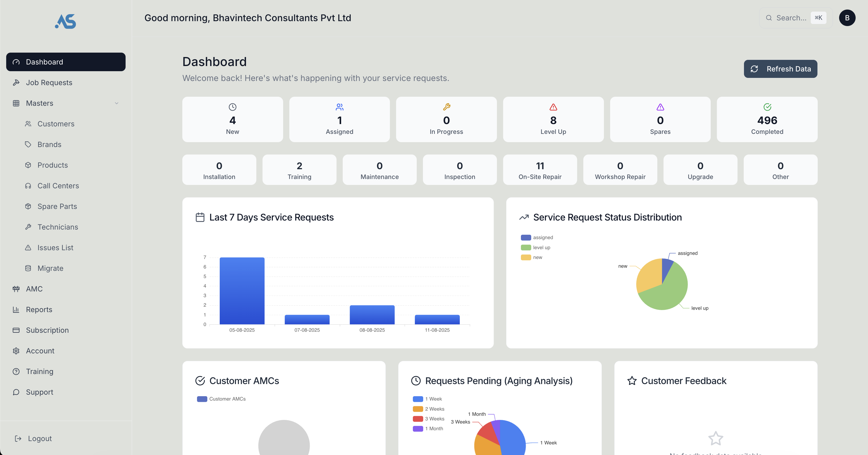The width and height of the screenshot is (868, 455).
Task: Open the Support link in sidebar
Action: pos(66,392)
